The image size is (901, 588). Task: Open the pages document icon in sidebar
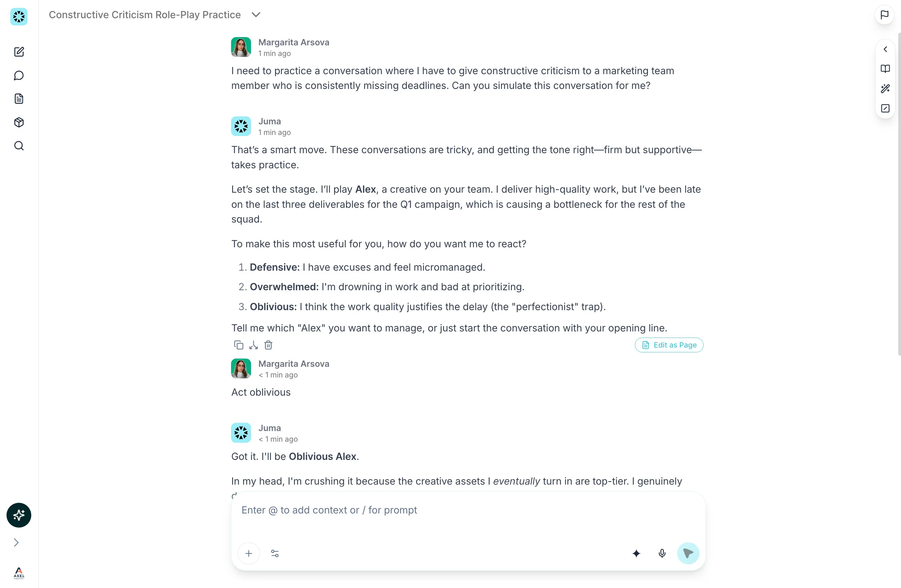pyautogui.click(x=19, y=99)
